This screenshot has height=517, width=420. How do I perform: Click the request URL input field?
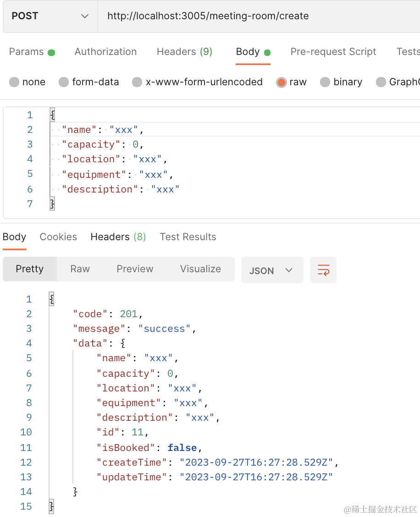coord(257,16)
